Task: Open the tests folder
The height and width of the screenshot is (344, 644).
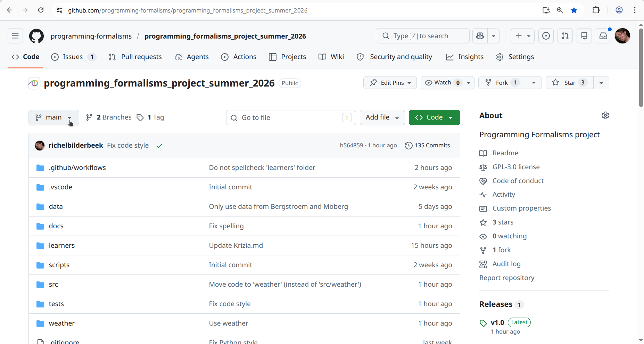Action: tap(56, 304)
